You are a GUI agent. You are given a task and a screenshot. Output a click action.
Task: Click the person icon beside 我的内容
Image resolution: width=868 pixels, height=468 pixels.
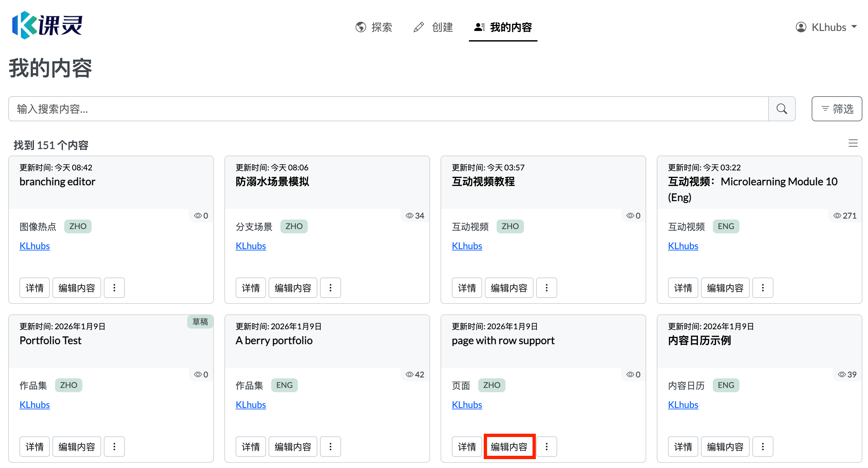479,27
